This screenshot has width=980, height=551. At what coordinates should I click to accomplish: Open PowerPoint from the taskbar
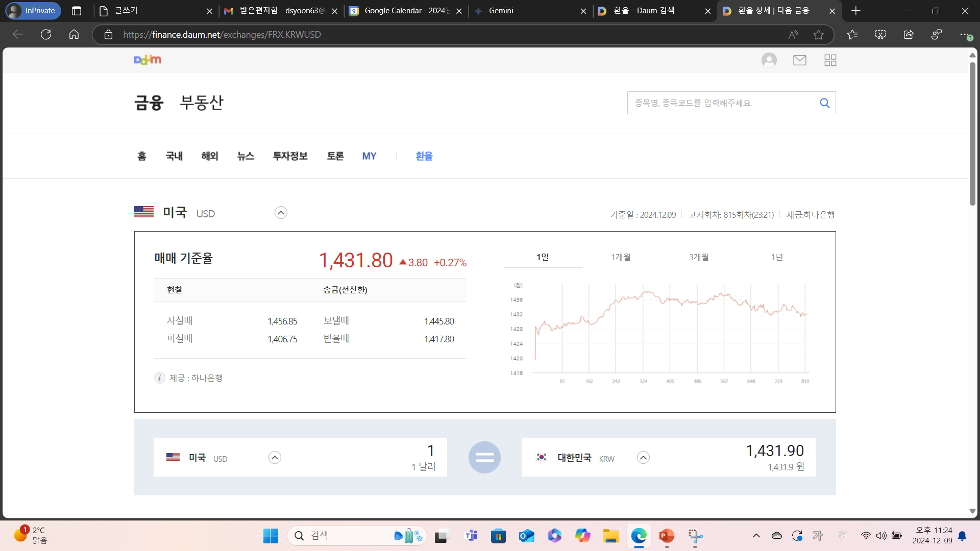[666, 536]
